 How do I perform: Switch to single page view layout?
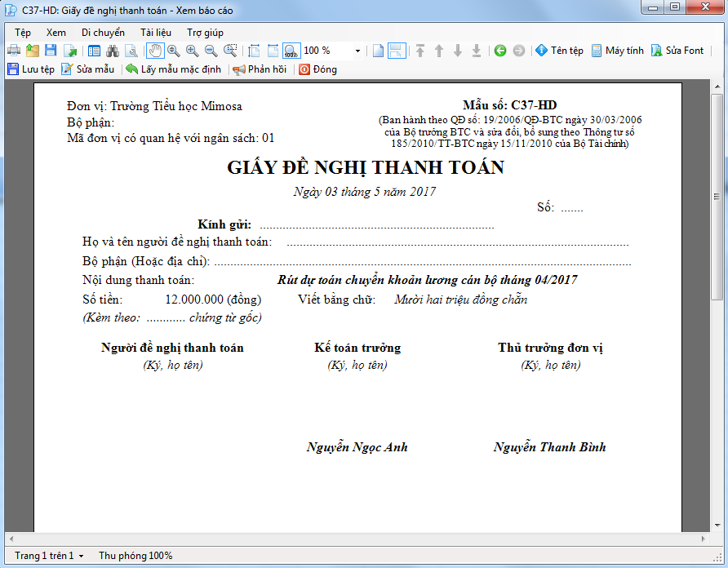(378, 51)
